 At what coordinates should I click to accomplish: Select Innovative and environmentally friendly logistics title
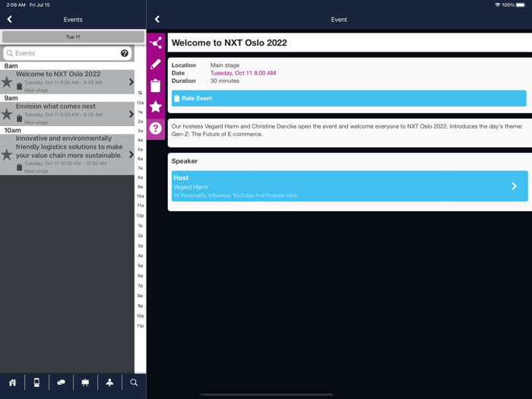69,147
